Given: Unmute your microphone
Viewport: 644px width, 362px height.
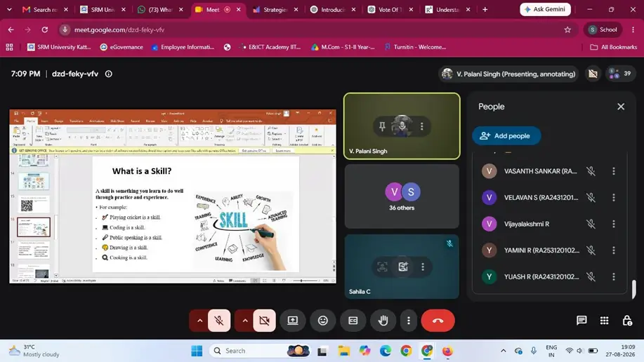Looking at the screenshot, I should point(219,320).
